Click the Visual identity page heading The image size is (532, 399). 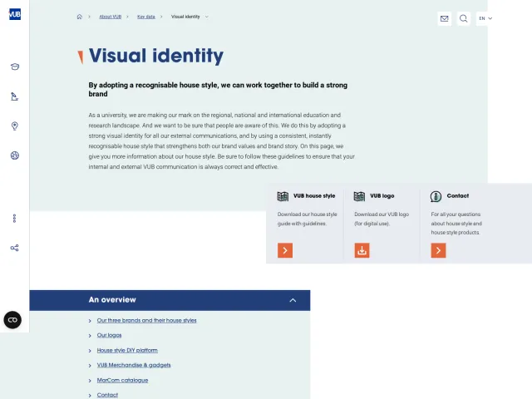156,56
